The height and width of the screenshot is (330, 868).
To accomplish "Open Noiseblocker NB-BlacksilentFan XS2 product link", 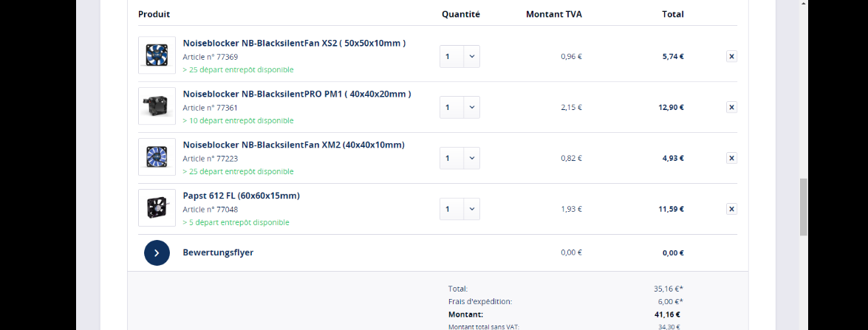I will (294, 43).
